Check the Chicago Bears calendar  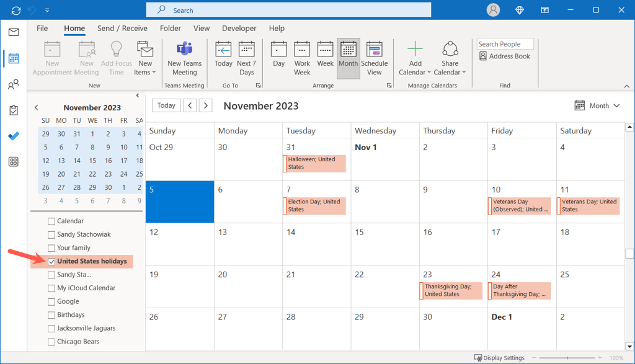(51, 342)
